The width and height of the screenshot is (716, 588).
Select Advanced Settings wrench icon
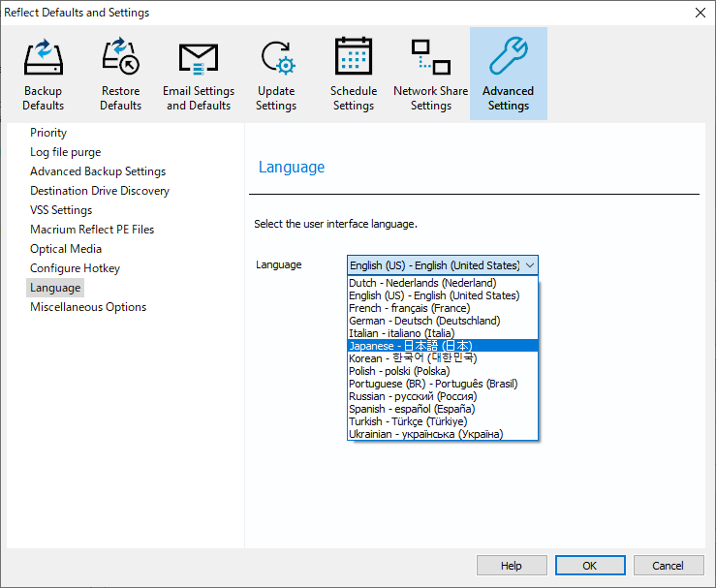point(508,60)
